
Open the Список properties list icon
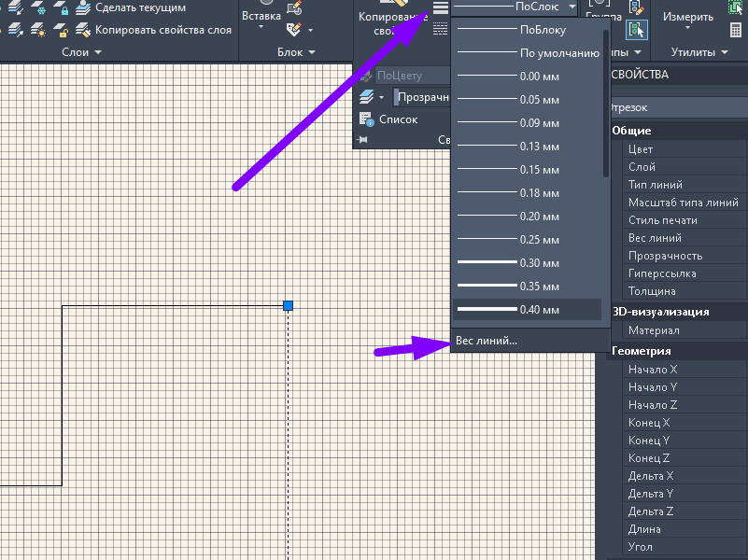[366, 119]
